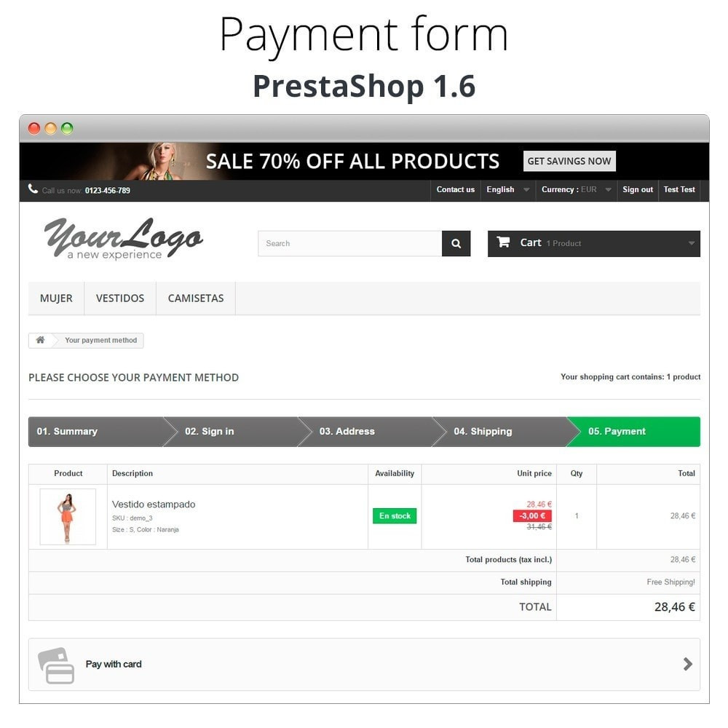Open the VESTIDOS menu category
The width and height of the screenshot is (728, 728).
pos(120,298)
